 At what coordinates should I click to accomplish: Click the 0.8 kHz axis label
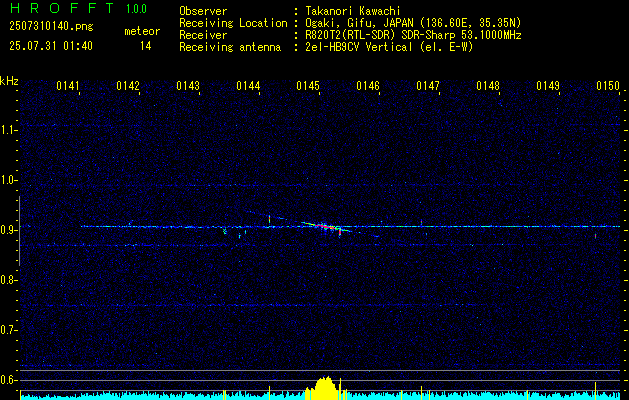point(7,280)
